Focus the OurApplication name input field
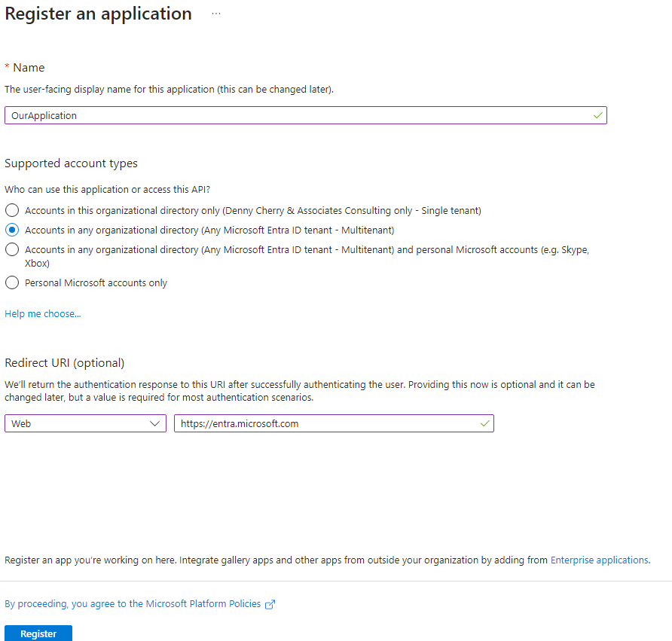The height and width of the screenshot is (641, 672). point(306,115)
